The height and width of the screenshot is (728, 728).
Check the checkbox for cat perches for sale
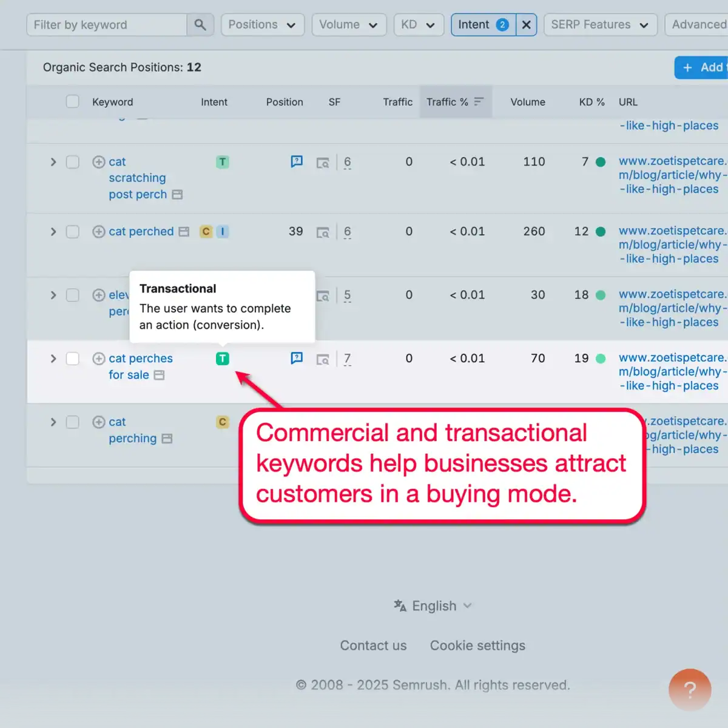(73, 359)
